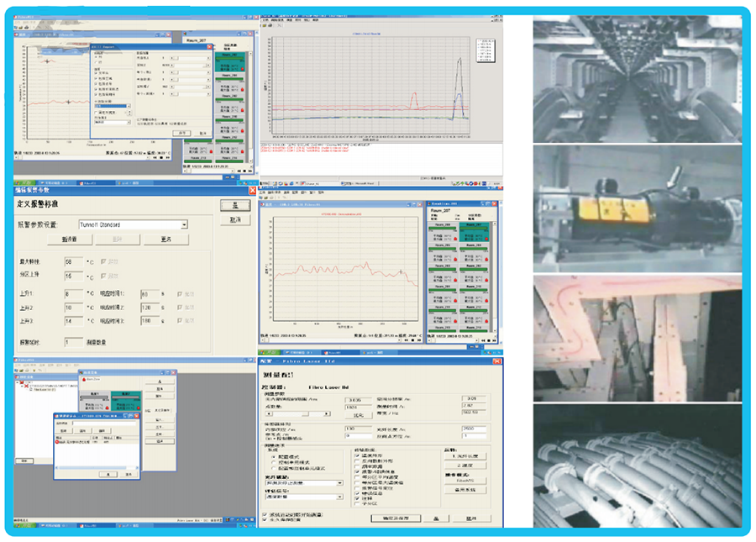Click the 1. 光纤长度 button
756x542 pixels.
(x=465, y=455)
